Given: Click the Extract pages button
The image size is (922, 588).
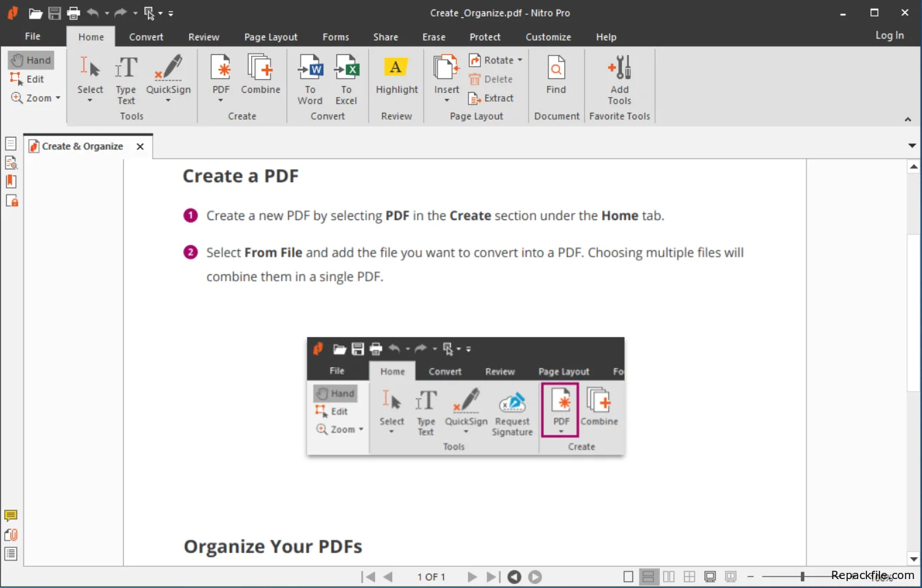Looking at the screenshot, I should tap(491, 98).
